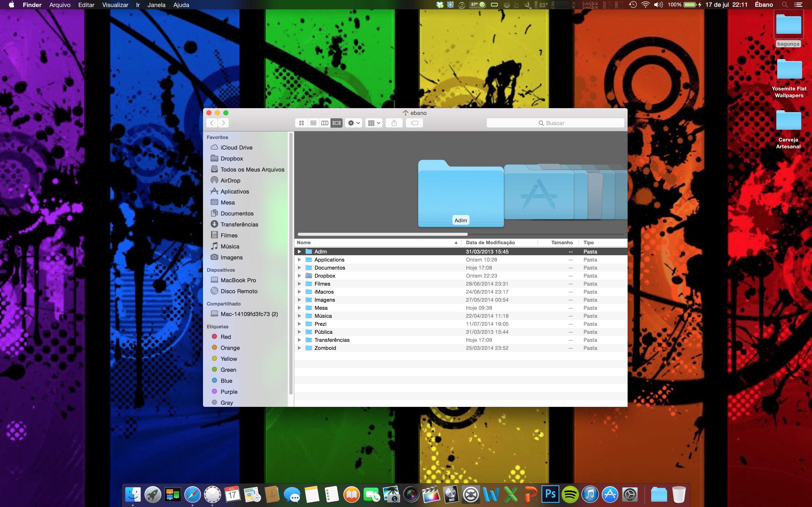Click the Edit Tags toolbar button
The height and width of the screenshot is (507, 812).
(414, 123)
